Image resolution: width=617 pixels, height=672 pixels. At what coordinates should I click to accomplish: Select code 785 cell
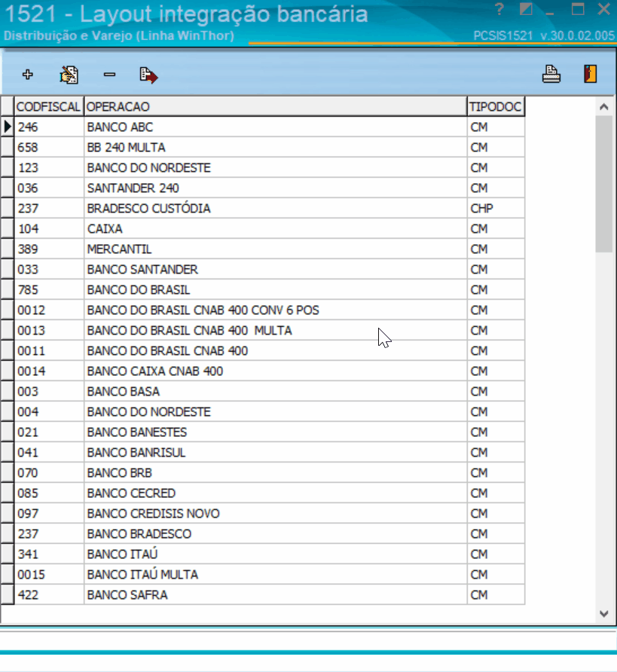click(49, 290)
